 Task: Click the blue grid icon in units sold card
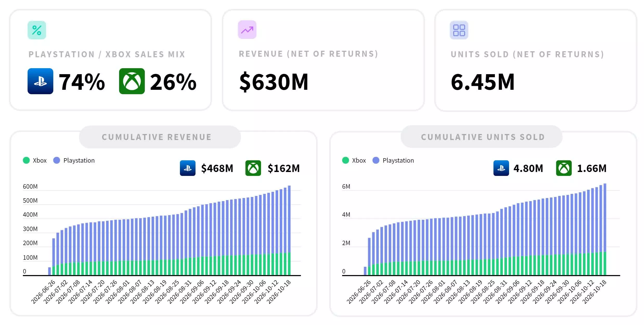point(459,30)
